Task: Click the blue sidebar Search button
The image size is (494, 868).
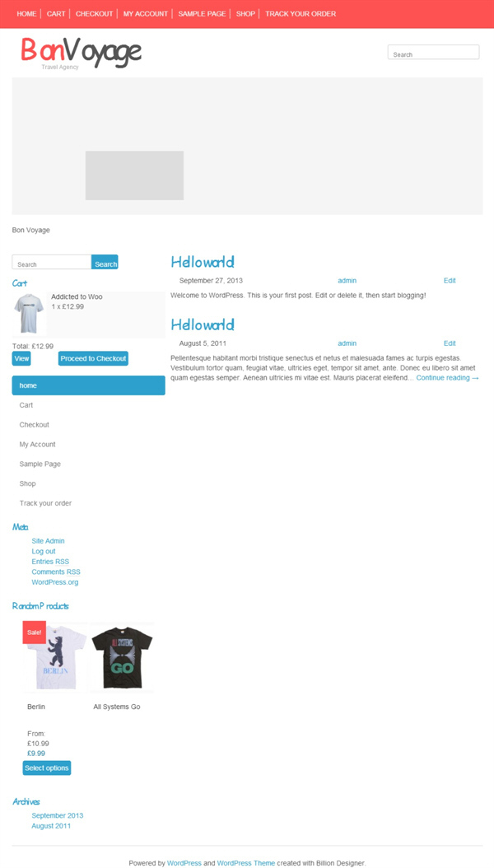Action: pyautogui.click(x=105, y=263)
